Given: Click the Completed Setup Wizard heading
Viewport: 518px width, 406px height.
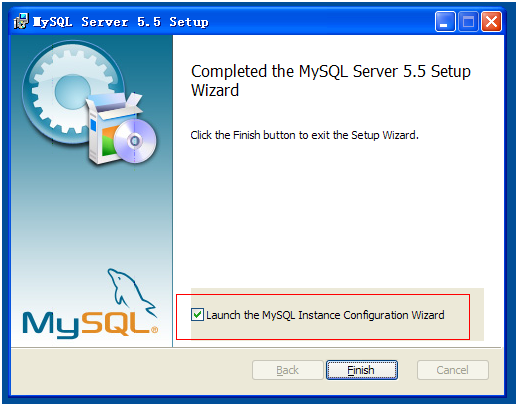Looking at the screenshot, I should coord(331,81).
